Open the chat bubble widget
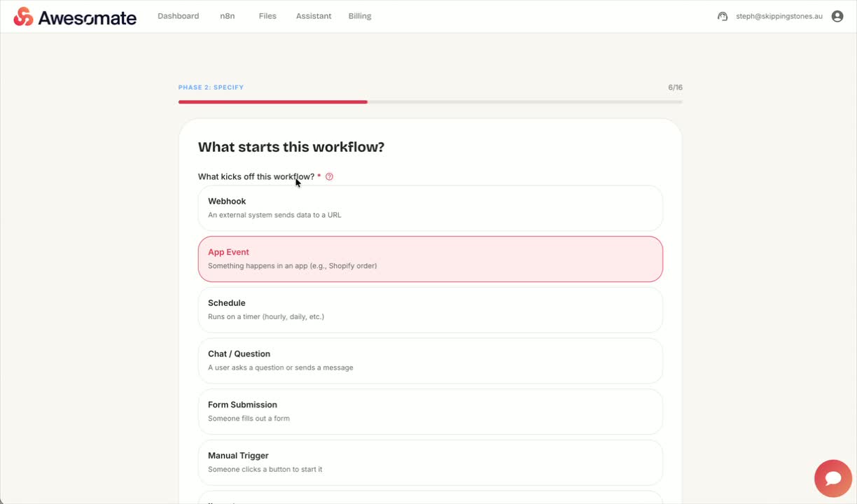Viewport: 857px width, 504px height. pos(833,478)
